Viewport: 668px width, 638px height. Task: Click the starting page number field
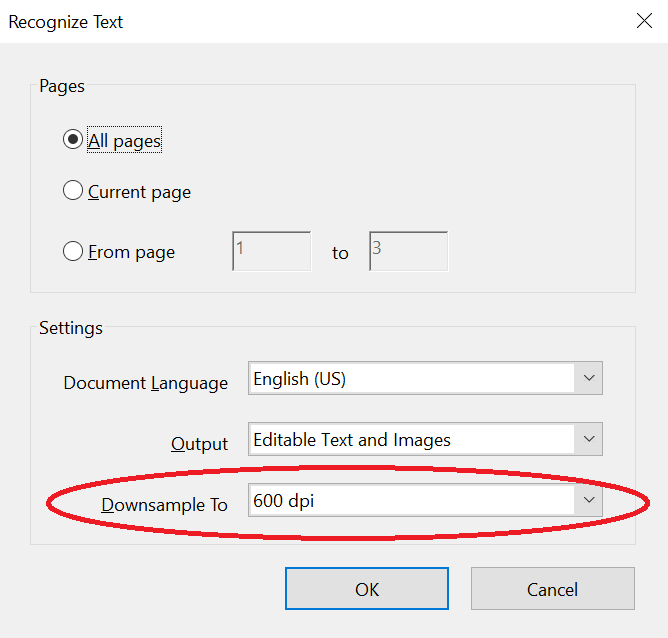[x=271, y=251]
